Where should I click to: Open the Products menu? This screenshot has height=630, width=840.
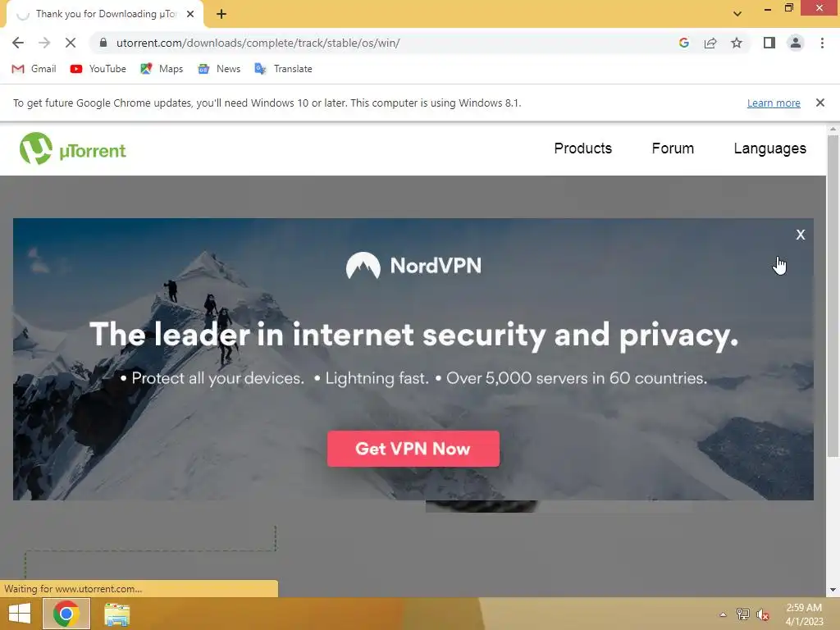[583, 148]
